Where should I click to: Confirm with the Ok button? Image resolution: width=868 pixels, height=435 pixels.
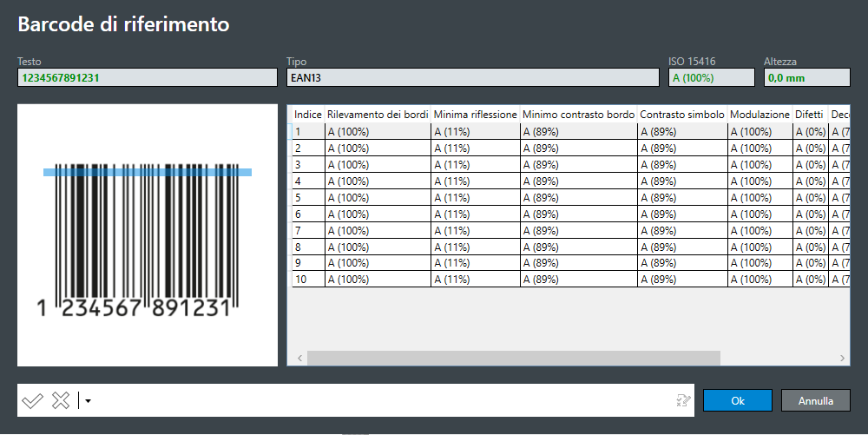(x=737, y=400)
